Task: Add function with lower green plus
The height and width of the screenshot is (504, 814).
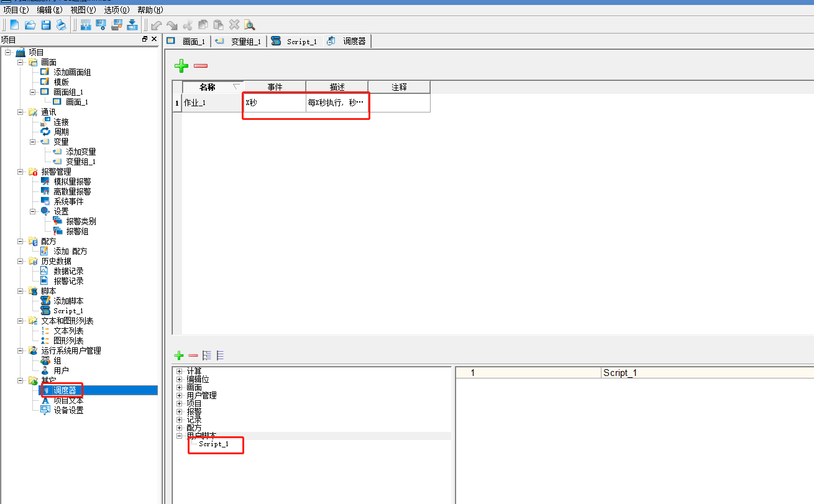Action: (179, 355)
